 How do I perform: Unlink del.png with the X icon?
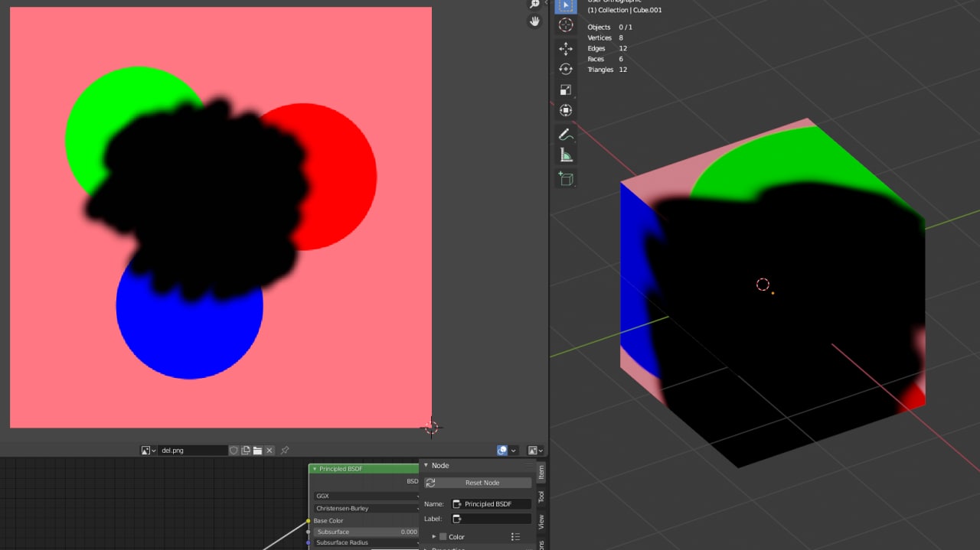(x=269, y=451)
